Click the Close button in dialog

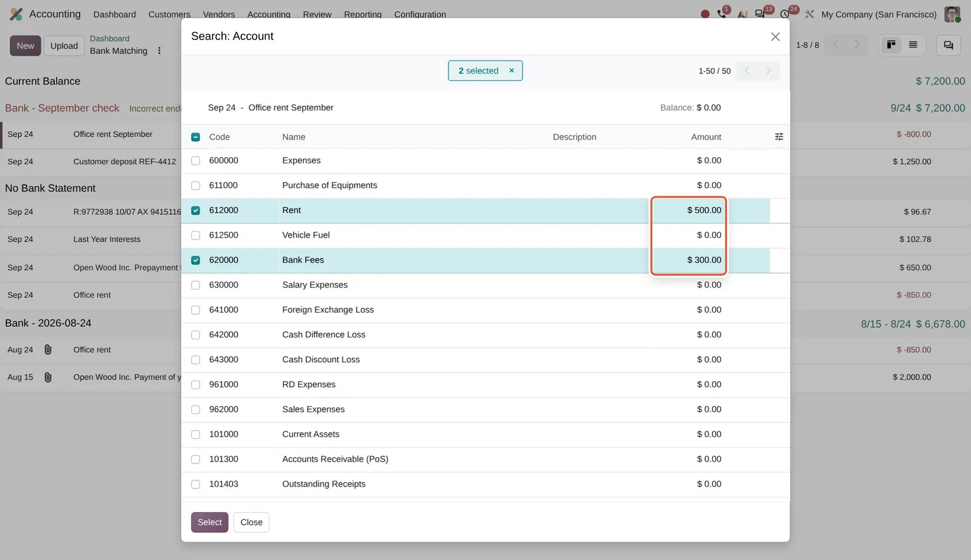click(251, 522)
